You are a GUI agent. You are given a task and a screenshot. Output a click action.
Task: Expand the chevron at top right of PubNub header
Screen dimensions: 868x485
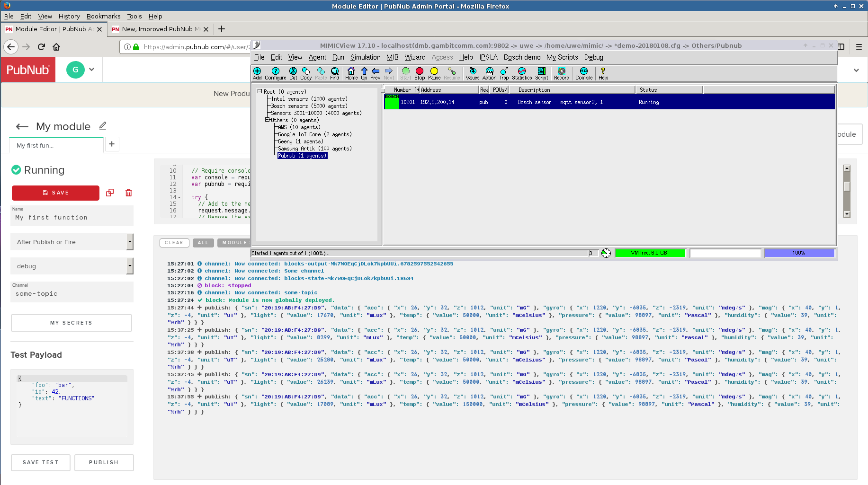856,70
